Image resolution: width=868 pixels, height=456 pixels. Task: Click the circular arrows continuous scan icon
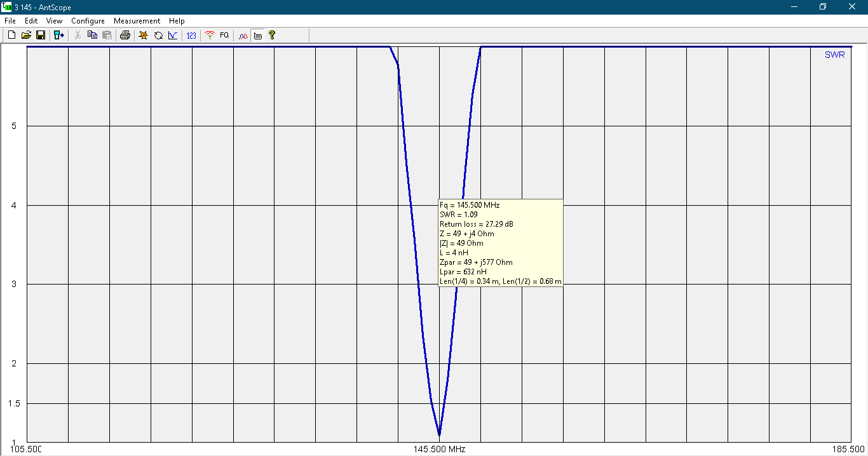coord(158,36)
